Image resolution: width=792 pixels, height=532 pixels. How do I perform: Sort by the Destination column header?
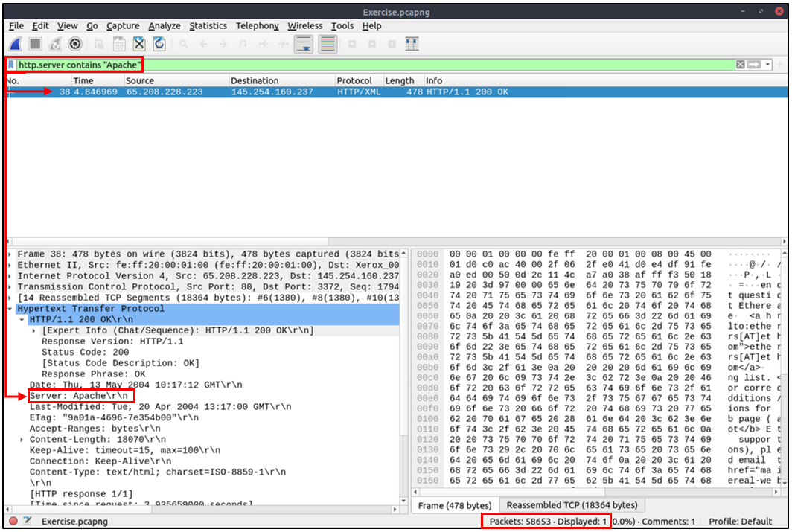(x=282, y=81)
